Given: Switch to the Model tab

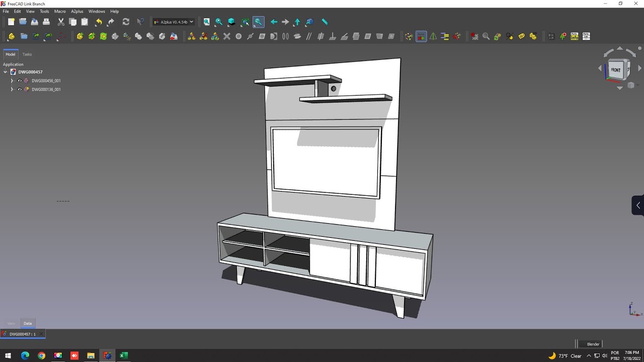Looking at the screenshot, I should [11, 54].
